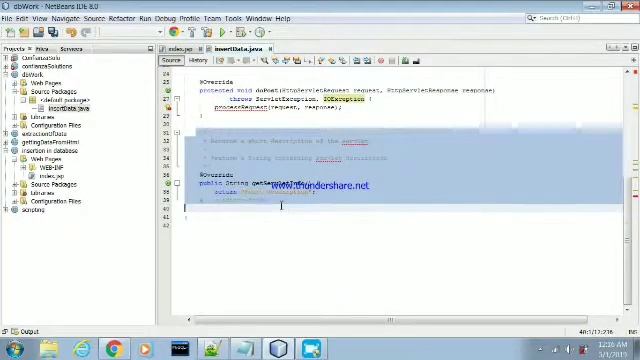Viewport: 640px width, 360px height.
Task: Click the editor vertical scrollbar
Action: [x=628, y=241]
